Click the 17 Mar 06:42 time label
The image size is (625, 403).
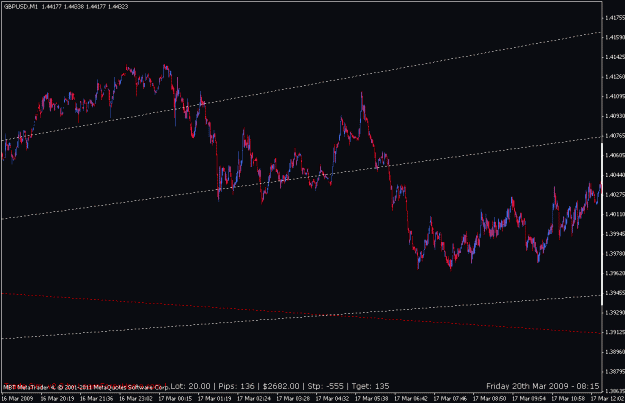412,399
